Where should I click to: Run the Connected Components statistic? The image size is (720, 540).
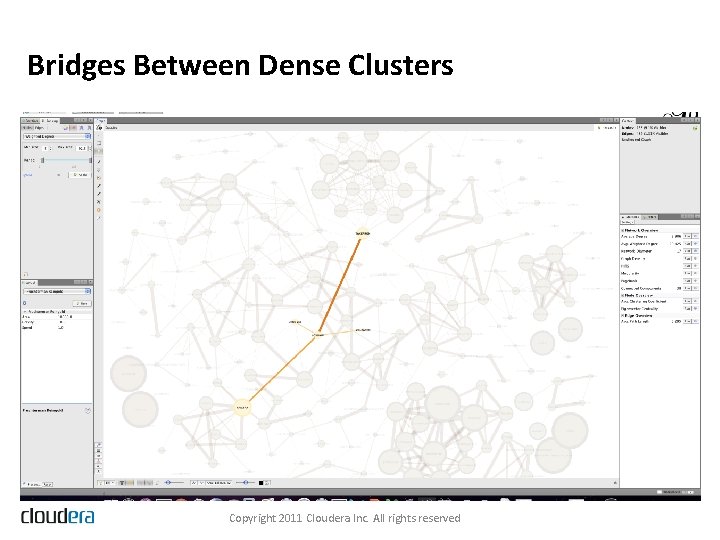[x=687, y=288]
